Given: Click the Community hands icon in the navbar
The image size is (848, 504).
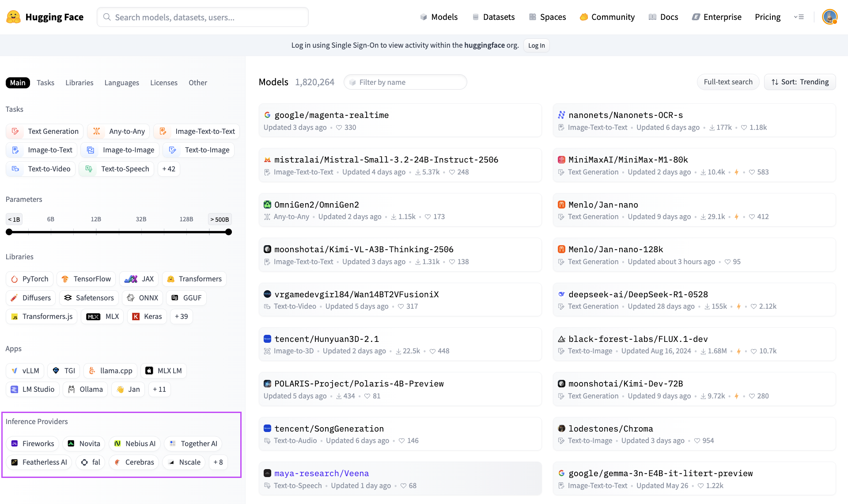Looking at the screenshot, I should [584, 17].
